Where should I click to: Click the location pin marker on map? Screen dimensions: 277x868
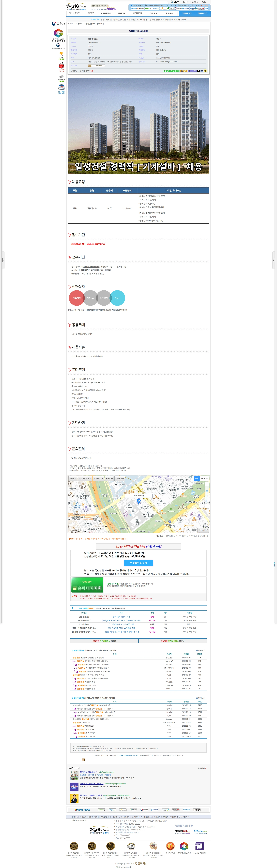pos(138,501)
